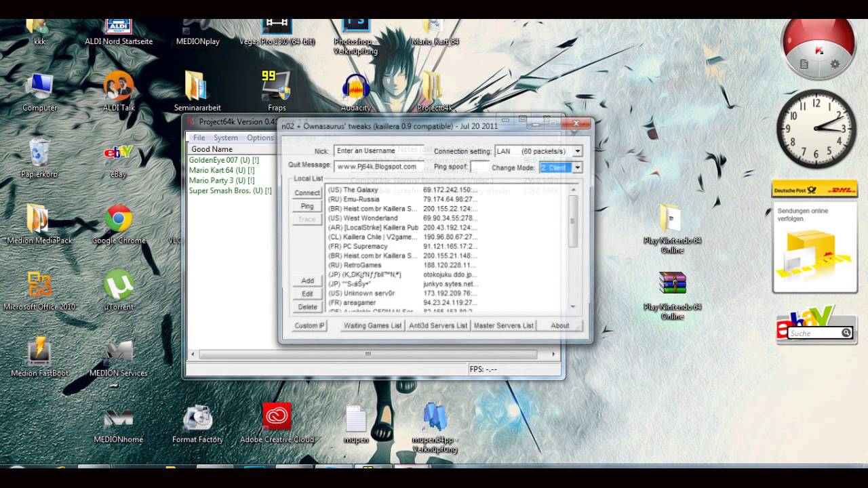Open the mupen64pp Verknüpfung shortcut
Viewport: 868px width, 488px height.
pos(435,428)
